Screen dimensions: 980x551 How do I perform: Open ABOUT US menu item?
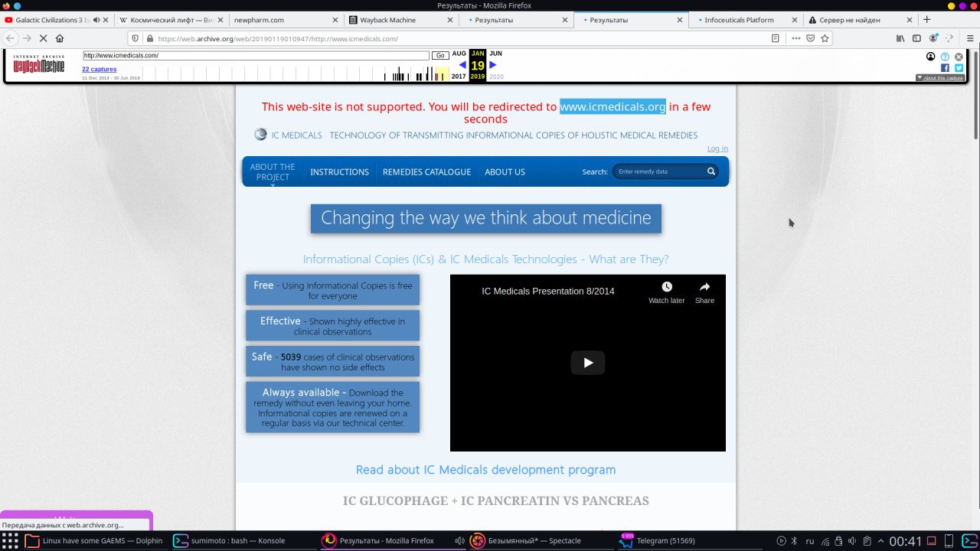[x=505, y=172]
